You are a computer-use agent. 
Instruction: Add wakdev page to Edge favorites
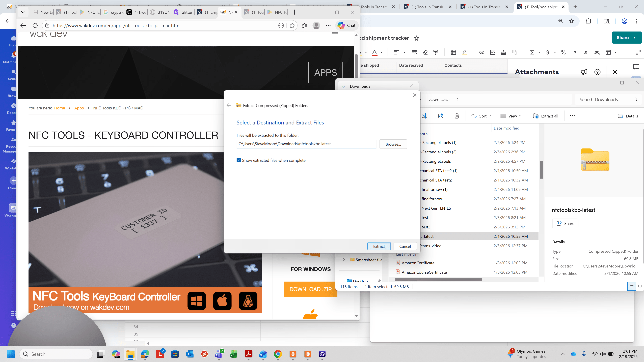point(292,25)
